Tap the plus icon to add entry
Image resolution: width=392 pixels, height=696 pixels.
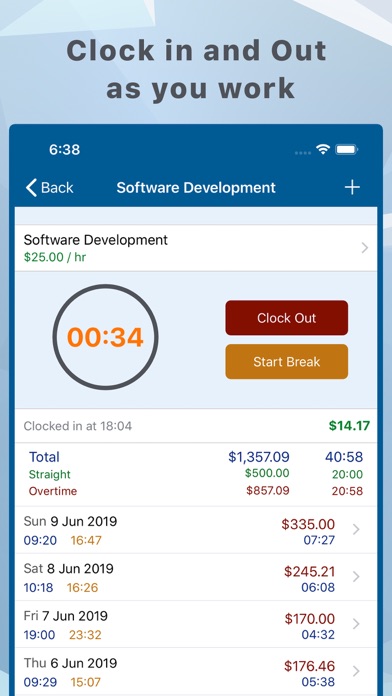(x=352, y=187)
